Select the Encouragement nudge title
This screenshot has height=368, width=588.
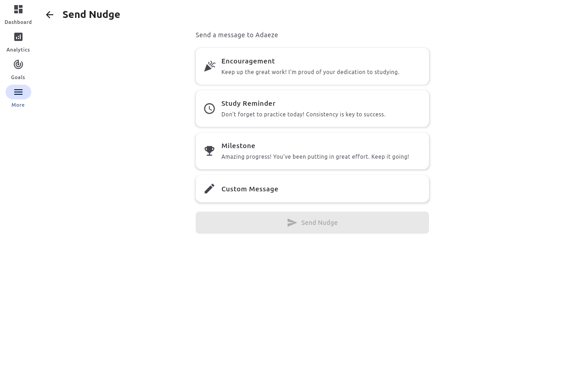pyautogui.click(x=248, y=61)
